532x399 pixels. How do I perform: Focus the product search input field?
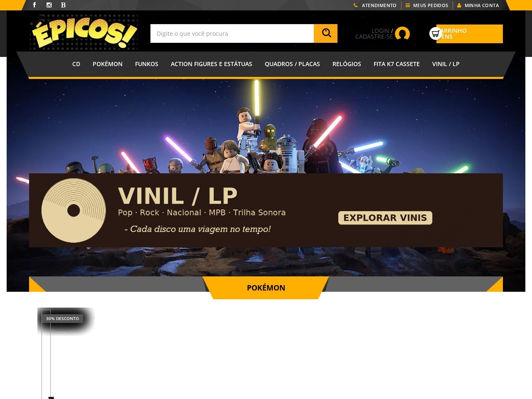click(x=232, y=33)
